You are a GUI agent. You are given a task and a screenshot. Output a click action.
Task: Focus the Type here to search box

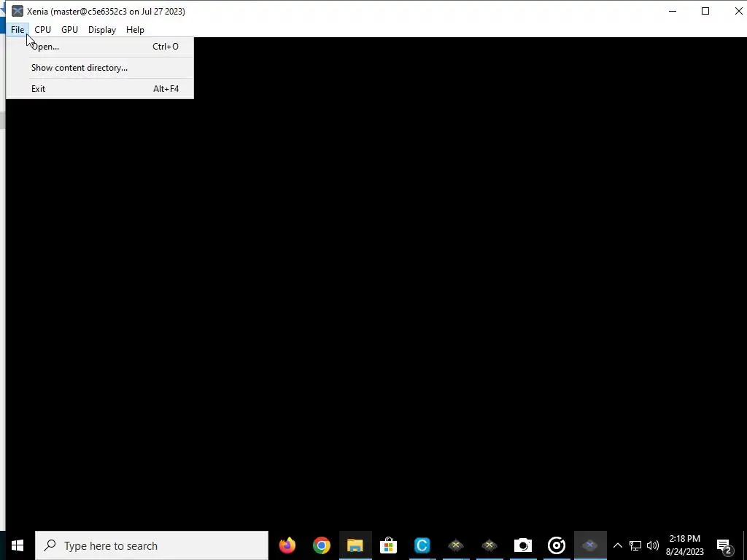(152, 545)
